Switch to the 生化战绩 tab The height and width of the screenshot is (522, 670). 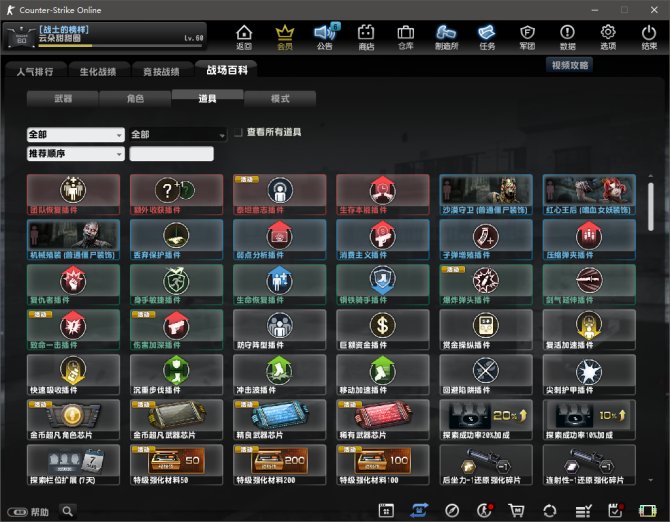pyautogui.click(x=98, y=71)
